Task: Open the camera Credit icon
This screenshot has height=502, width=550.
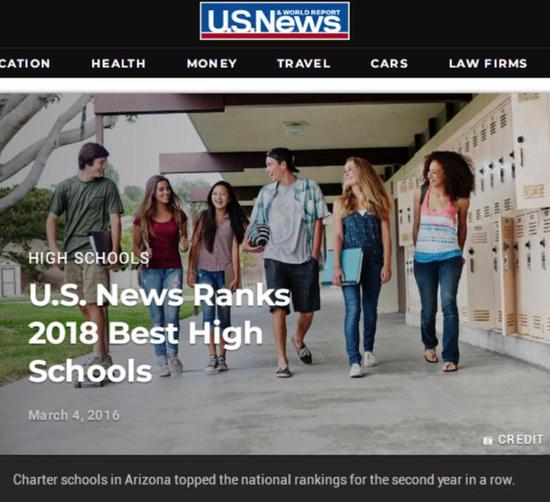Action: pyautogui.click(x=488, y=440)
